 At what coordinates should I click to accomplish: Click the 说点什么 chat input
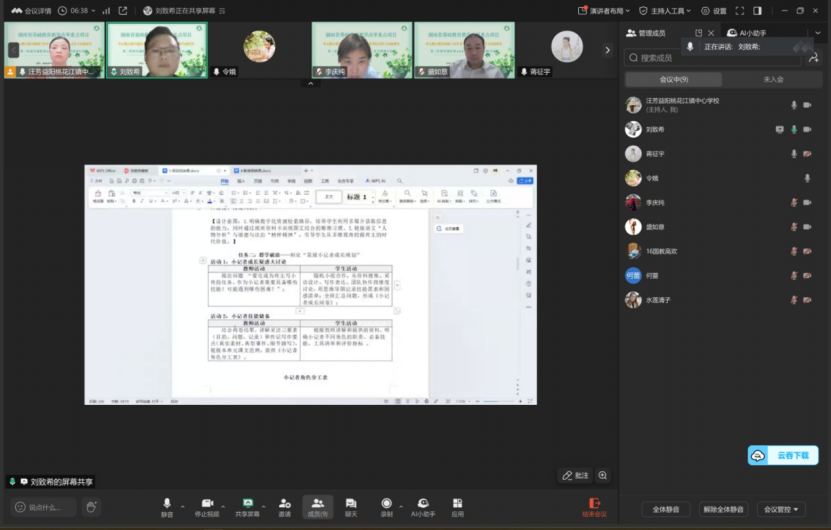[43, 507]
